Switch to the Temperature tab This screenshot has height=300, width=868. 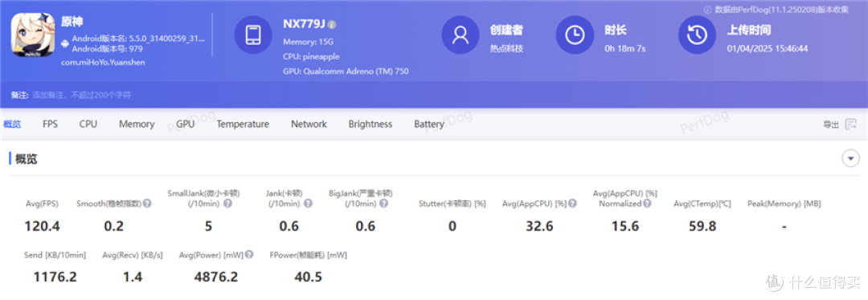click(243, 124)
